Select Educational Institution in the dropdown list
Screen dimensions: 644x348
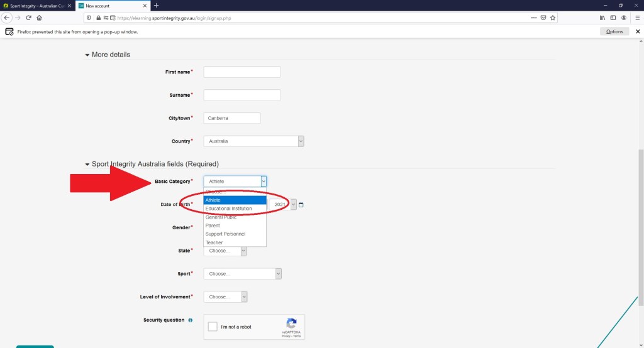click(228, 209)
